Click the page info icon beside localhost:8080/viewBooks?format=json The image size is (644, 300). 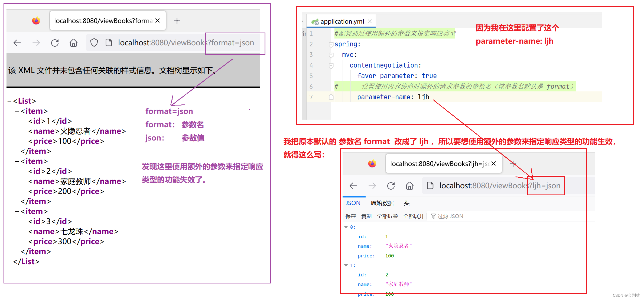click(x=109, y=43)
